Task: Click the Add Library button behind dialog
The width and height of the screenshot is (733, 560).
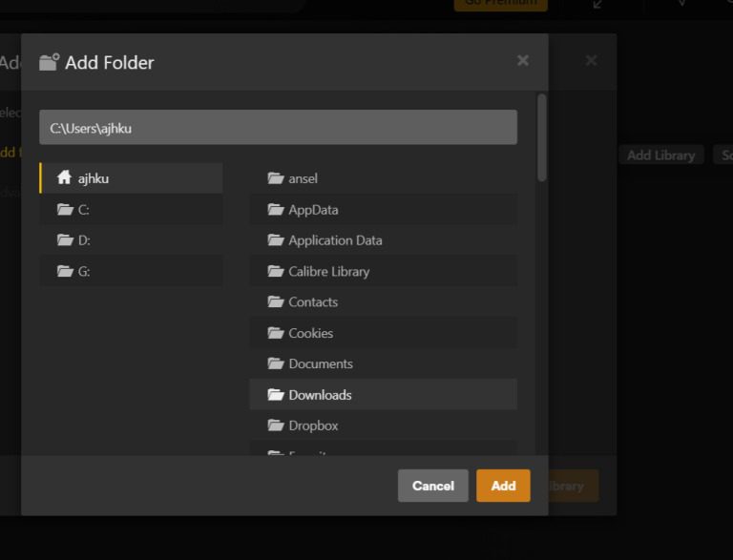Action: (x=660, y=156)
